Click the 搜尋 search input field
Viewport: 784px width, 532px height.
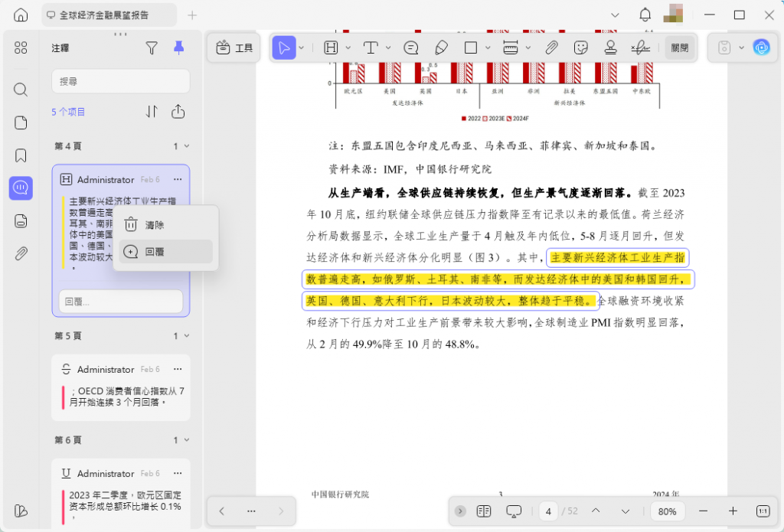point(120,80)
